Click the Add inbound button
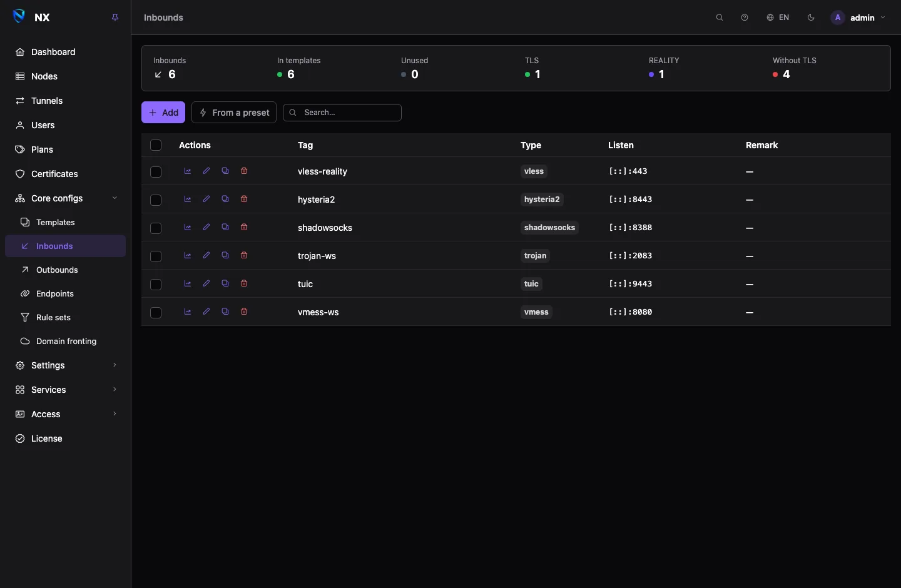Screen dimensions: 901x588 163,113
